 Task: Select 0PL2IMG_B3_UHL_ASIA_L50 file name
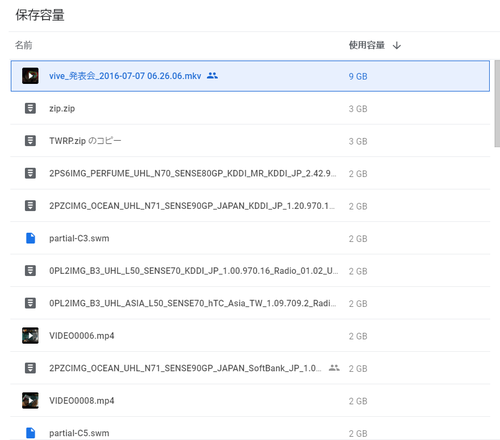[193, 303]
